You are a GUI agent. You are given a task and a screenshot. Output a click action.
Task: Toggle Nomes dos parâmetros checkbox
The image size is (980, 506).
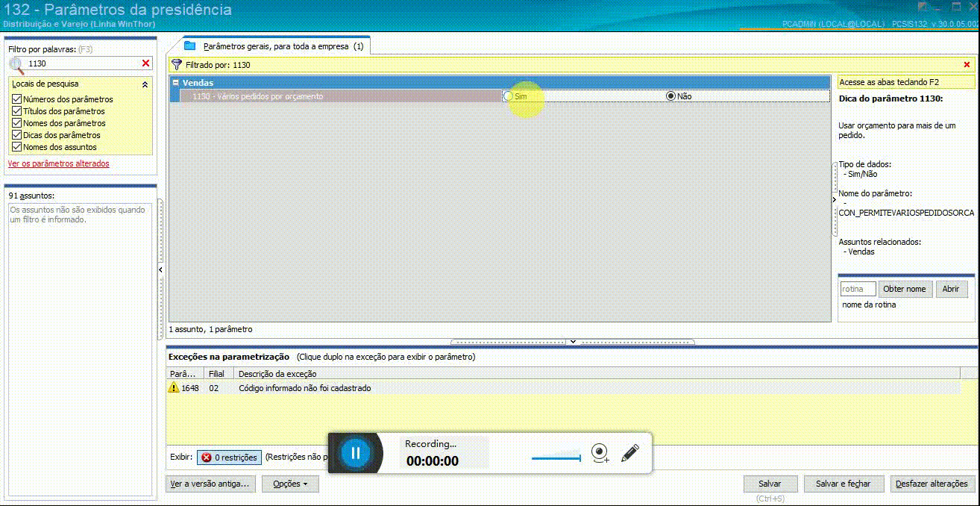click(16, 123)
